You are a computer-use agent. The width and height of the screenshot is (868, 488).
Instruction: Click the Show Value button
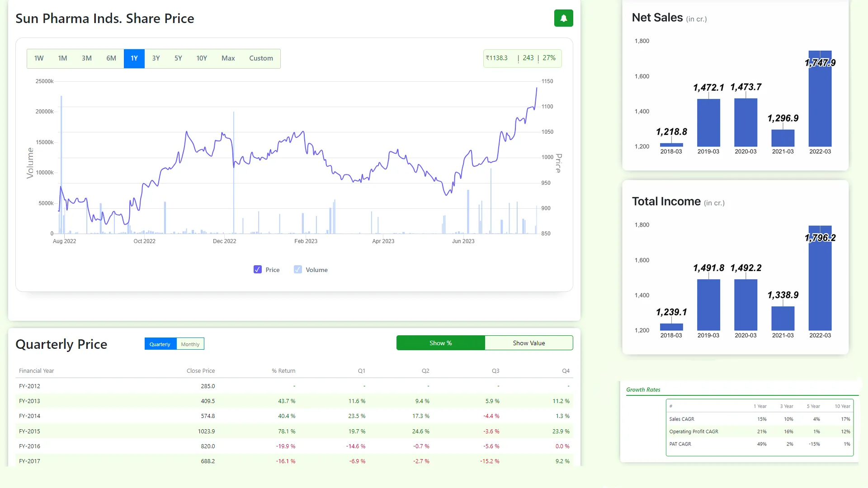(x=529, y=343)
